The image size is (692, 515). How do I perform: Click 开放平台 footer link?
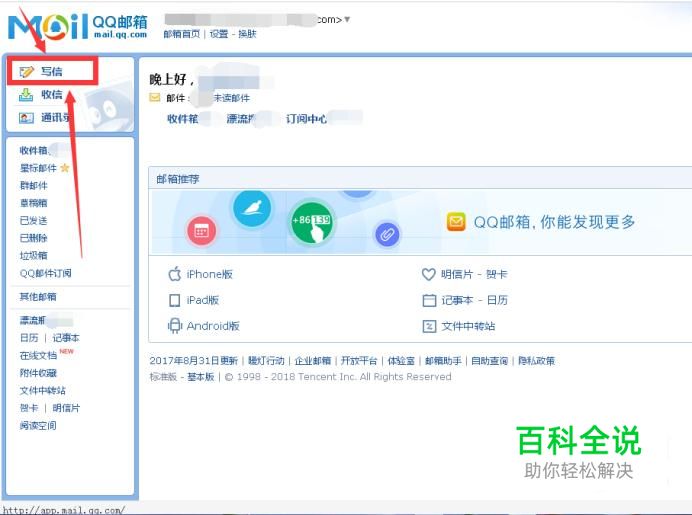pos(359,361)
